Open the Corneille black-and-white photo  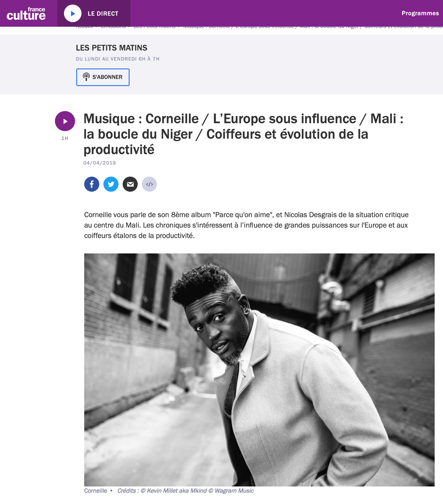259,370
